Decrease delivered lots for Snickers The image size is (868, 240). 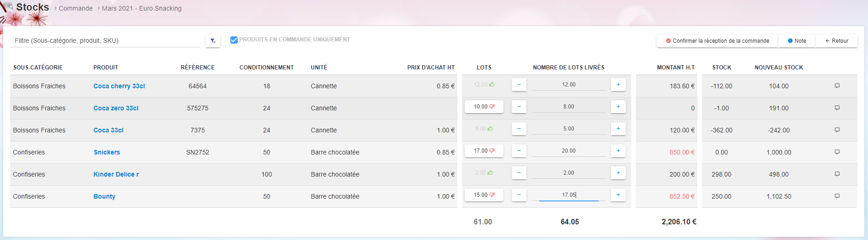(519, 151)
